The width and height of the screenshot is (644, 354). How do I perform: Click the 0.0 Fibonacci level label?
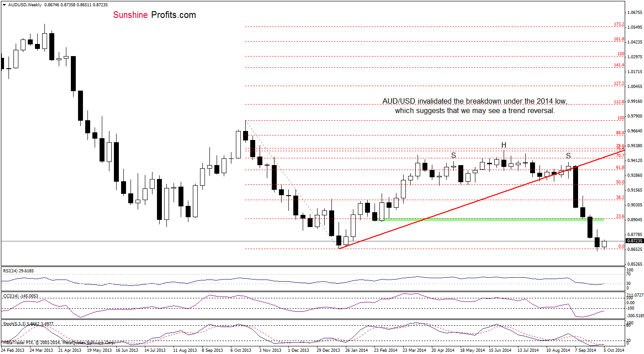click(x=622, y=246)
